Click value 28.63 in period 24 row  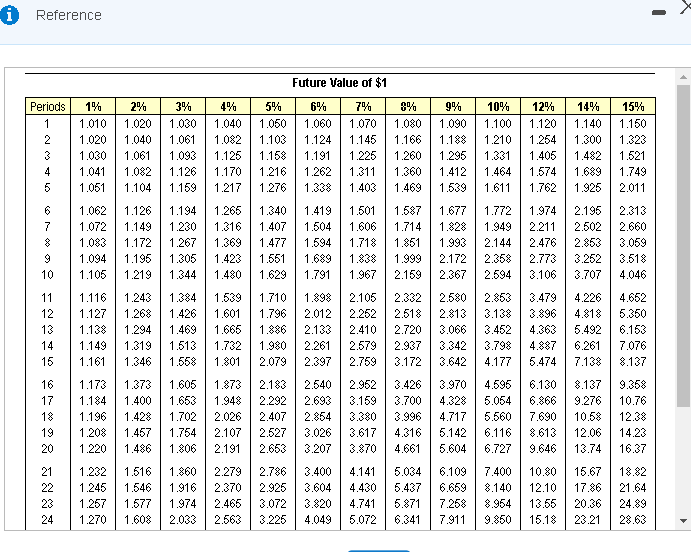(632, 520)
